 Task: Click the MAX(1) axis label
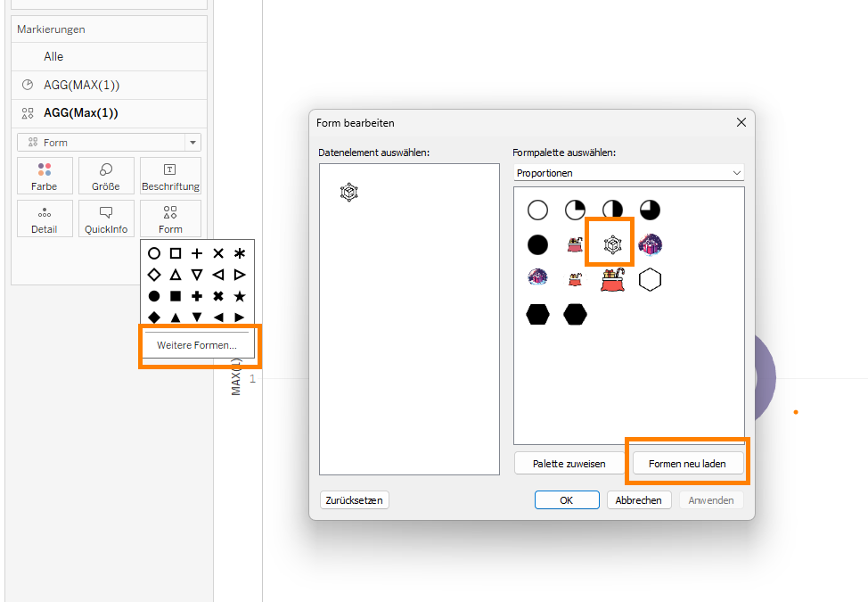[x=236, y=376]
